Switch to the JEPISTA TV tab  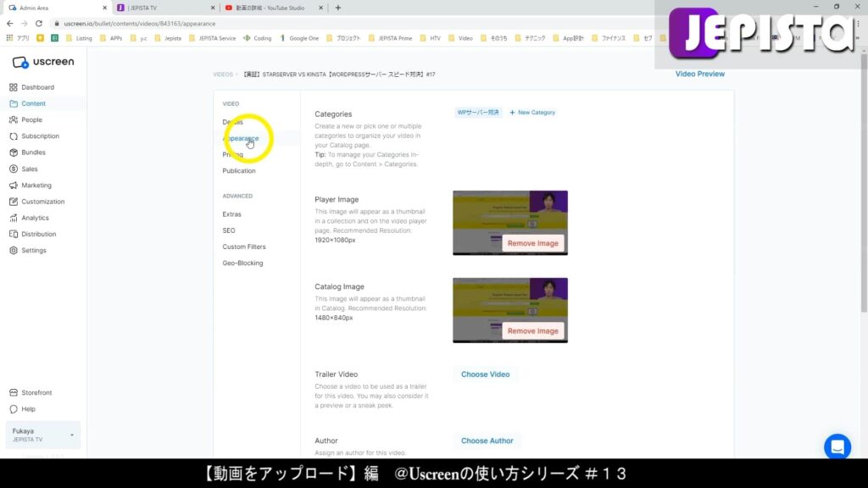pyautogui.click(x=164, y=8)
